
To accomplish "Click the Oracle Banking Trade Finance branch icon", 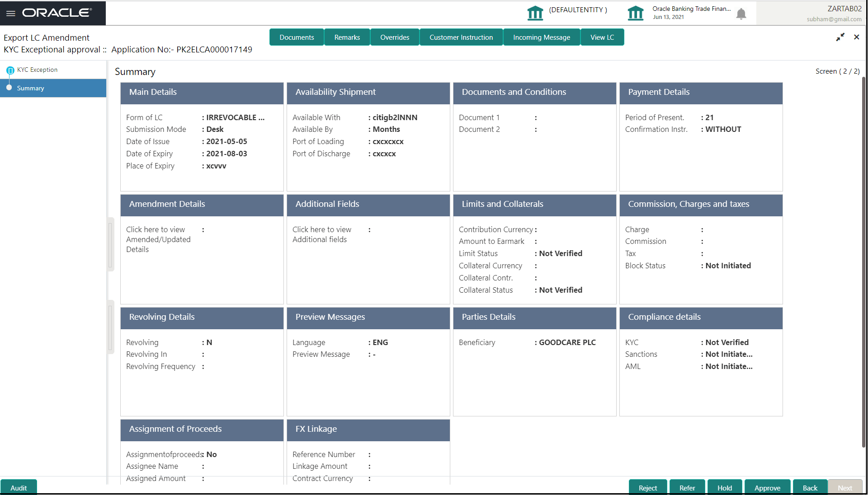I will point(635,13).
